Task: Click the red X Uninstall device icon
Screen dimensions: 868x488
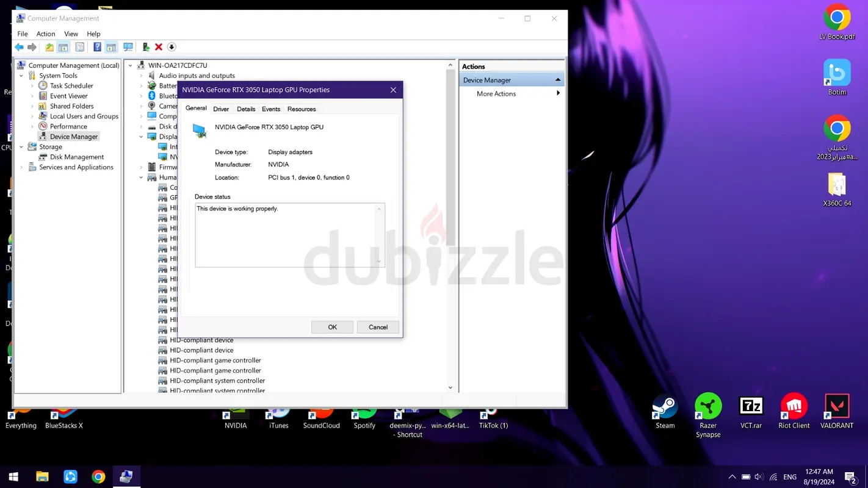Action: (x=159, y=47)
